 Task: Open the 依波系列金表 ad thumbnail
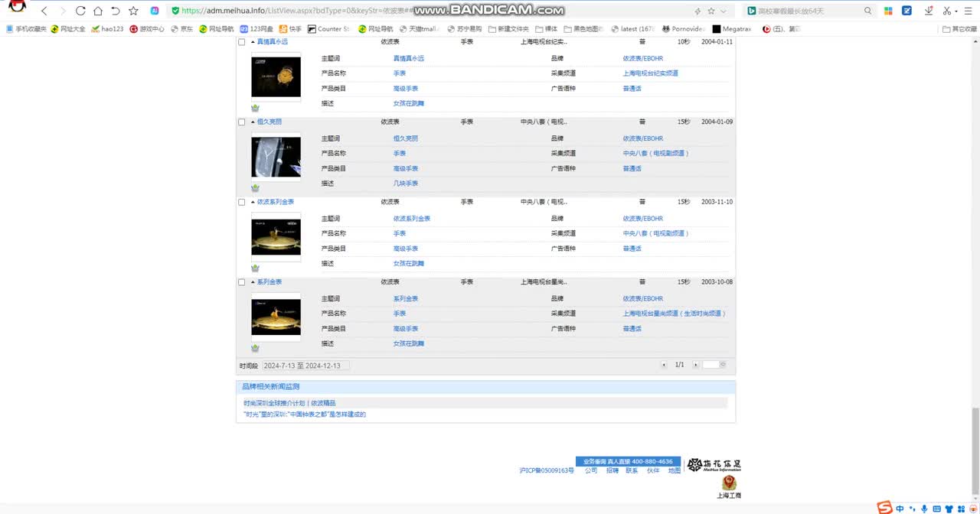pyautogui.click(x=276, y=237)
